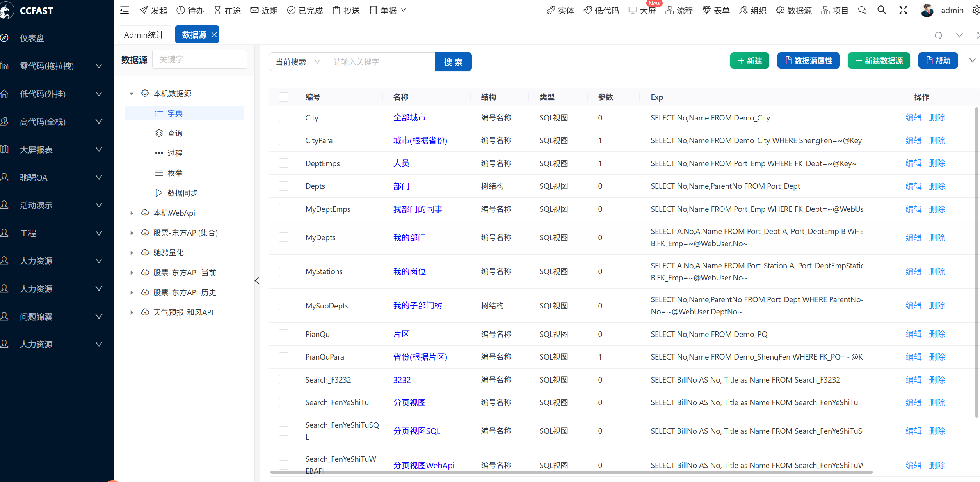Open 流程 in top navigation
The width and height of the screenshot is (980, 482).
point(679,11)
